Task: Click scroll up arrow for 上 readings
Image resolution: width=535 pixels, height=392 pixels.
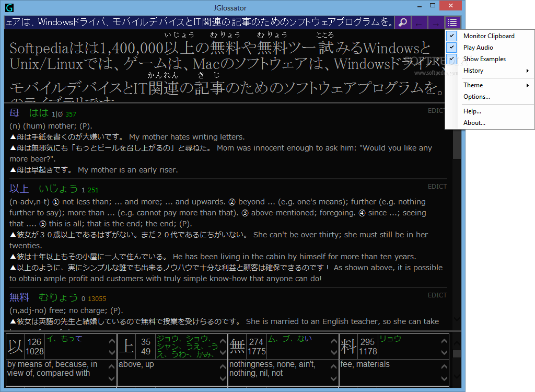Action: pyautogui.click(x=223, y=341)
